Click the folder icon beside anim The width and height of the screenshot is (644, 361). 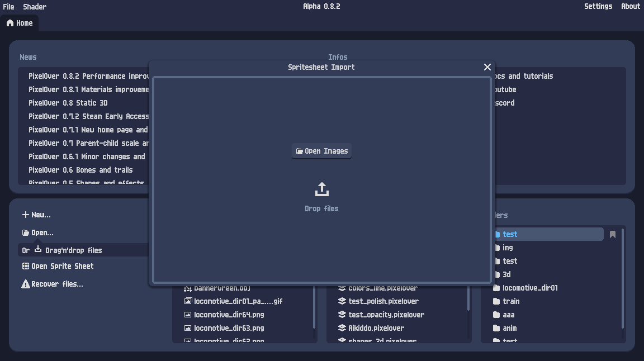(496, 328)
